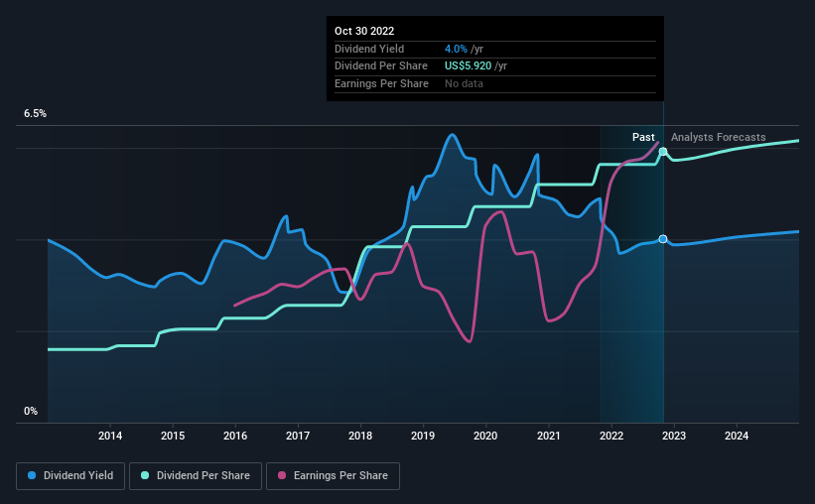This screenshot has height=504, width=815.
Task: Click the 2014 x-axis label
Action: point(110,436)
